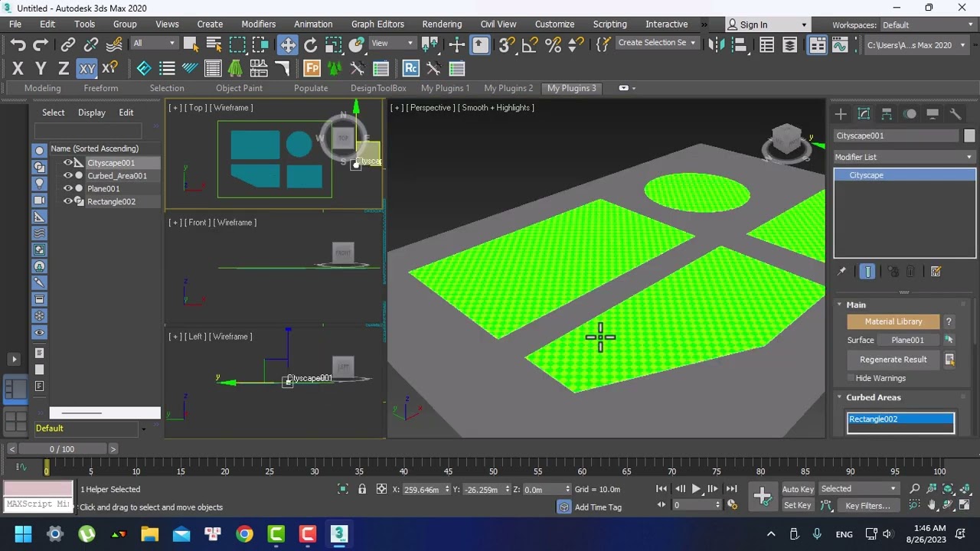980x551 pixels.
Task: Toggle the Angle Snap icon
Action: pyautogui.click(x=529, y=45)
